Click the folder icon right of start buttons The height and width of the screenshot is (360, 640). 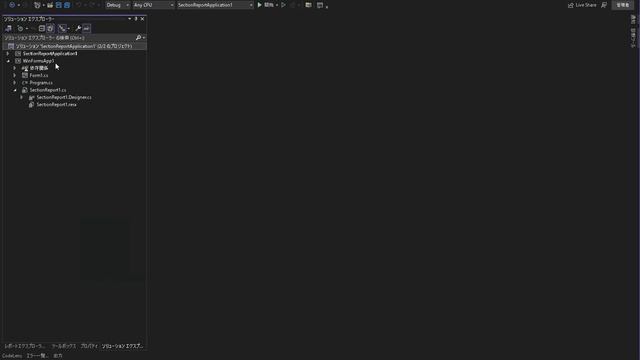308,5
